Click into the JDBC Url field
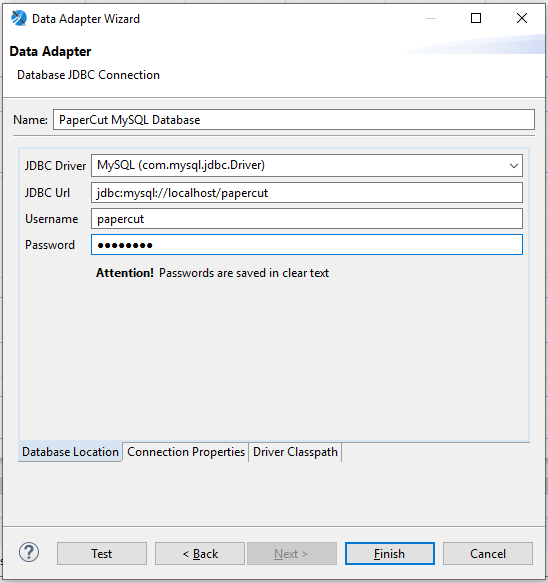This screenshot has height=583, width=548. tap(307, 193)
